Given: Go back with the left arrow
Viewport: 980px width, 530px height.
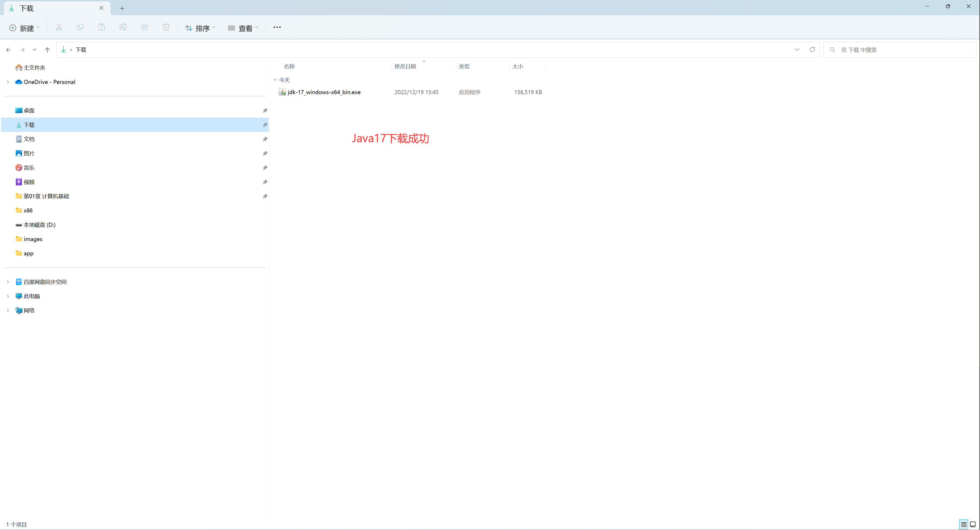Looking at the screenshot, I should tap(8, 50).
